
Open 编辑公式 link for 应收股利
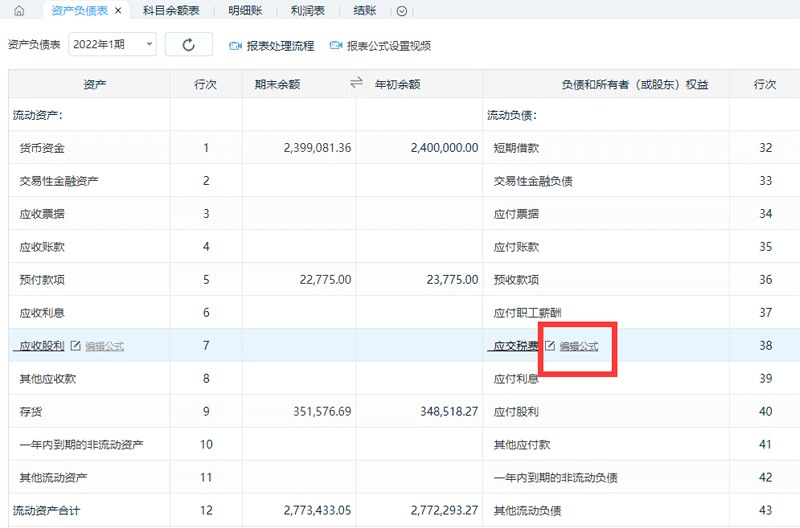[105, 346]
